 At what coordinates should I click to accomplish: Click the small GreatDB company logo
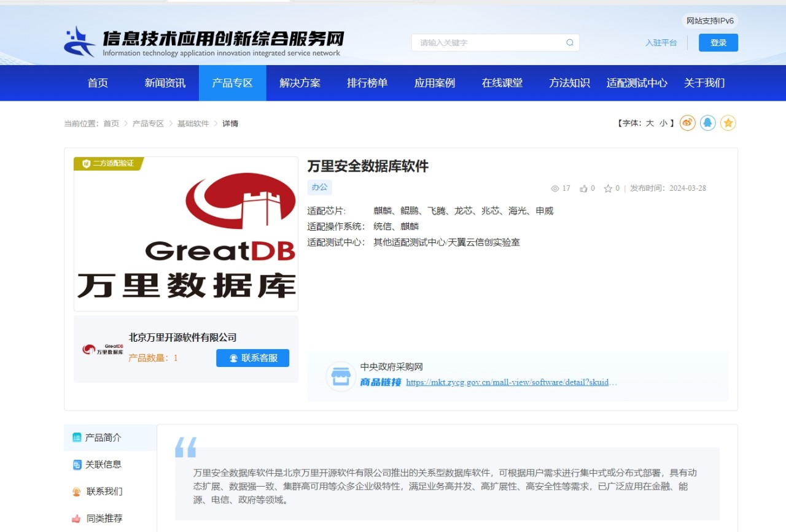pos(103,350)
